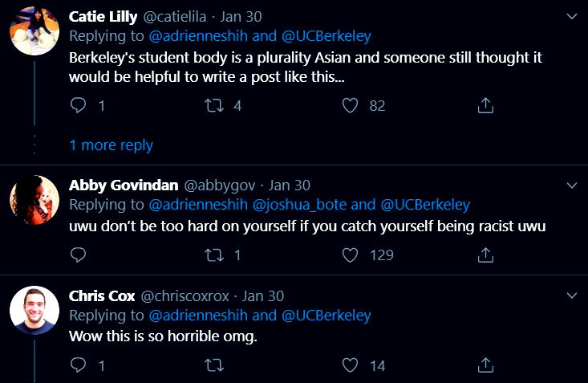Share Catie Lilly's tweet

[x=485, y=105]
